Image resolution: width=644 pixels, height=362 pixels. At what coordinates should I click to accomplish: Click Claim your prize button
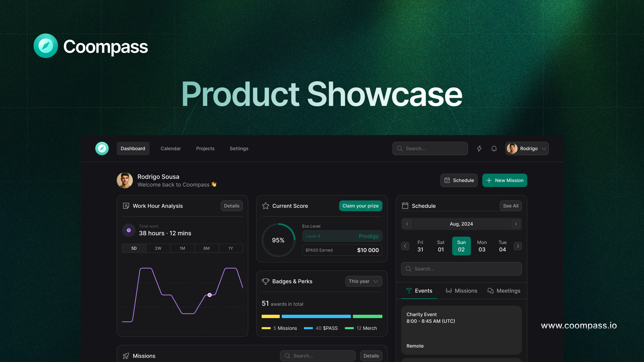(361, 206)
